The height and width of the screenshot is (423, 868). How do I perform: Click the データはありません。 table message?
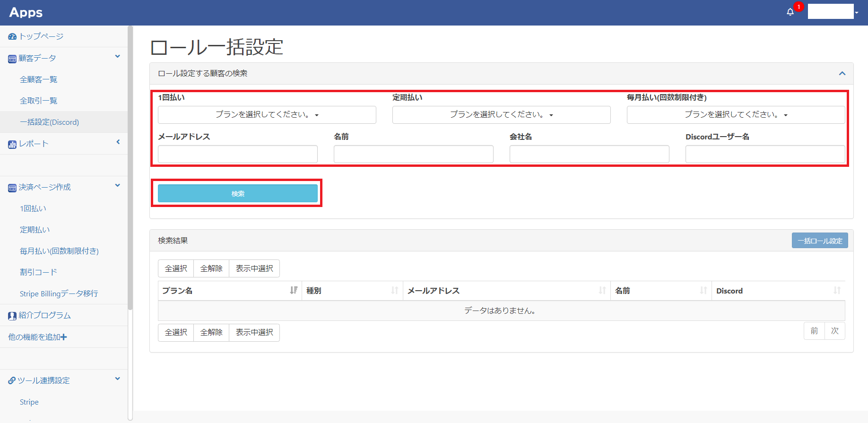tap(500, 311)
